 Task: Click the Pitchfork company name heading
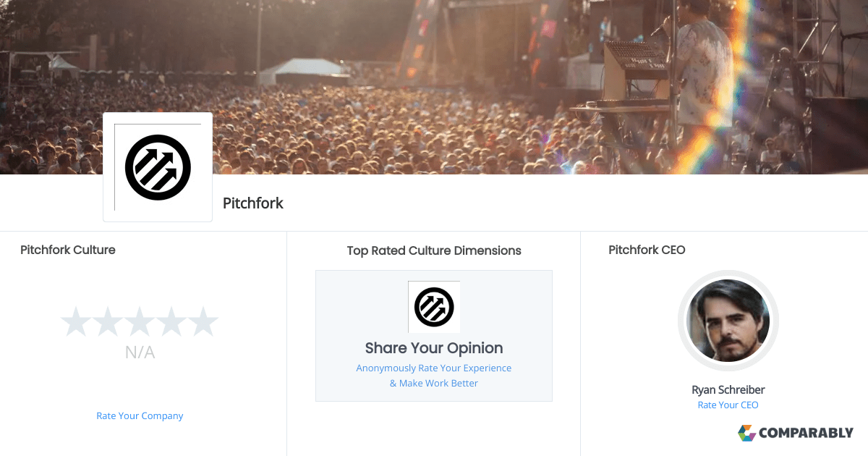(252, 203)
